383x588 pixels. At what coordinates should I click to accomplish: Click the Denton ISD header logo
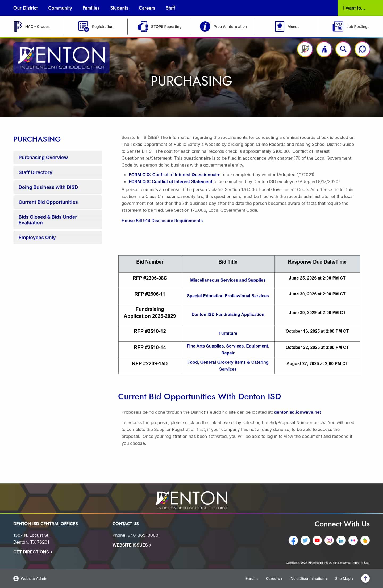(x=61, y=57)
